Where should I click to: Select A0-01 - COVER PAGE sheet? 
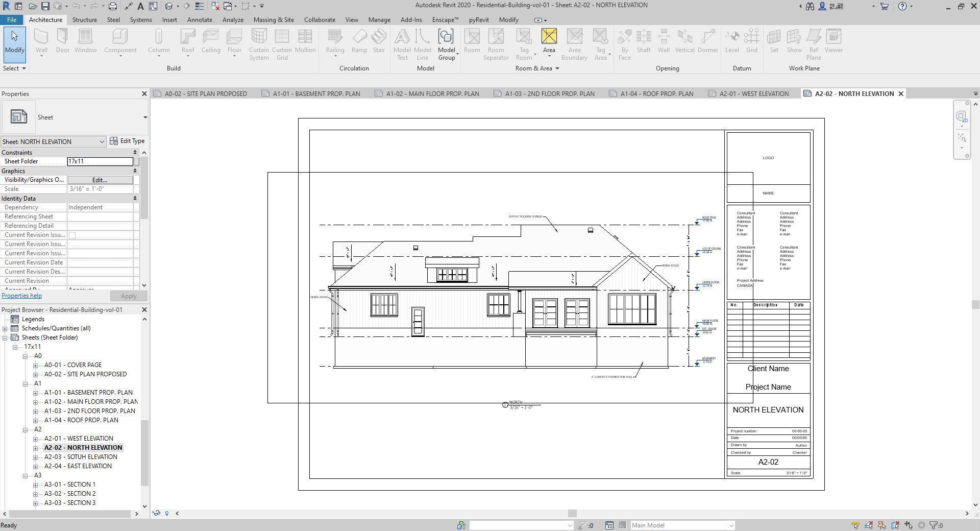point(73,366)
